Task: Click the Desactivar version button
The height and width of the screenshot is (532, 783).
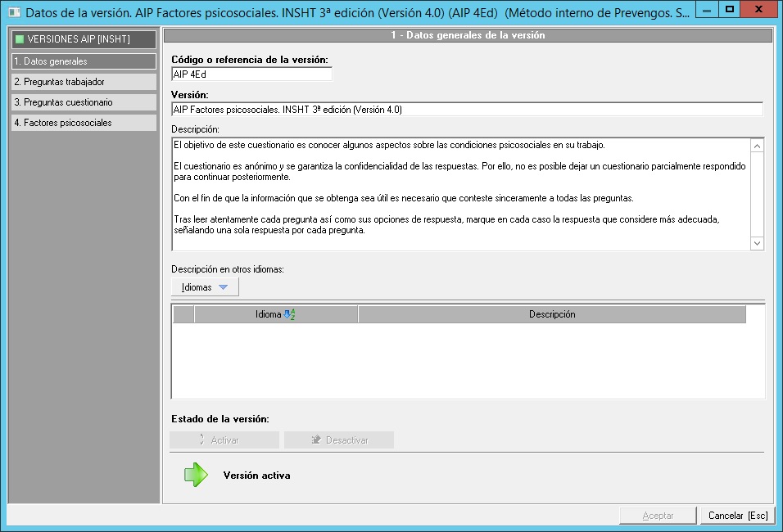Action: (339, 440)
